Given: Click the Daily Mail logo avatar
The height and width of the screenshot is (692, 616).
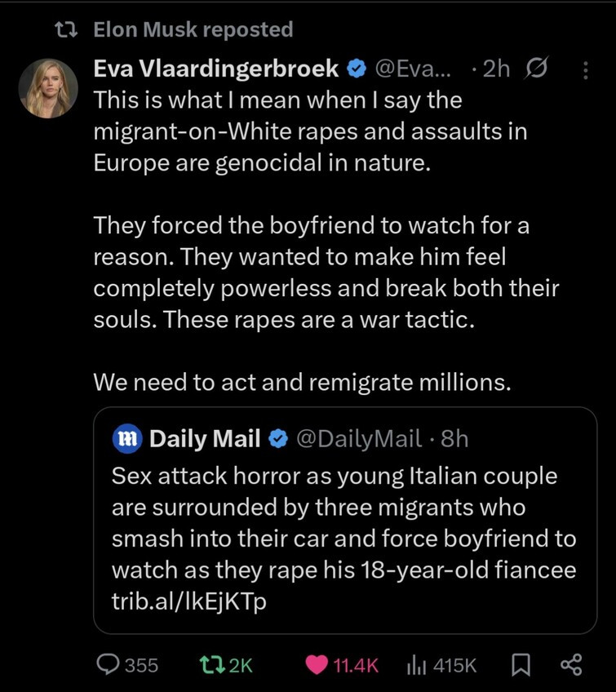Looking at the screenshot, I should coord(129,440).
